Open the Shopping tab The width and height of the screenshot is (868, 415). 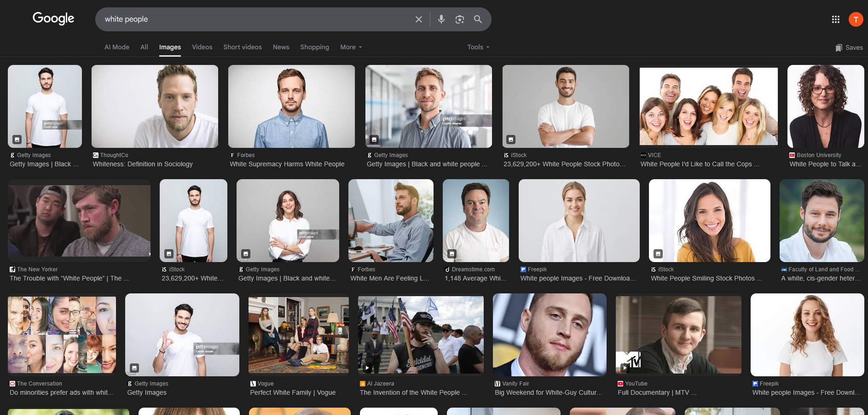coord(315,47)
